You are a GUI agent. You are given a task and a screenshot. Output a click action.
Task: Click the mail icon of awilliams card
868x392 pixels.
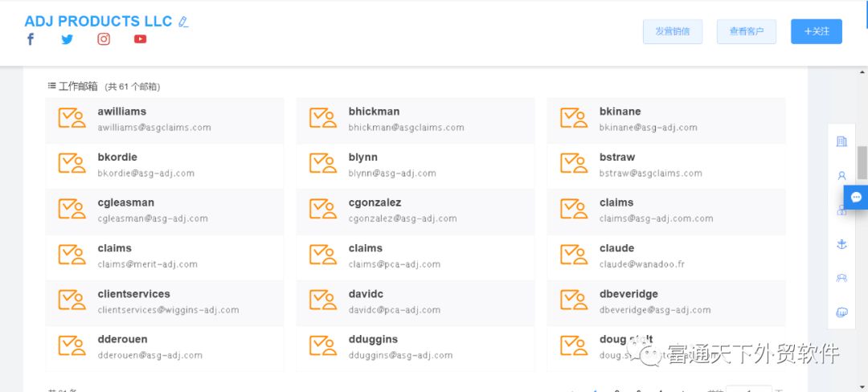pyautogui.click(x=72, y=118)
